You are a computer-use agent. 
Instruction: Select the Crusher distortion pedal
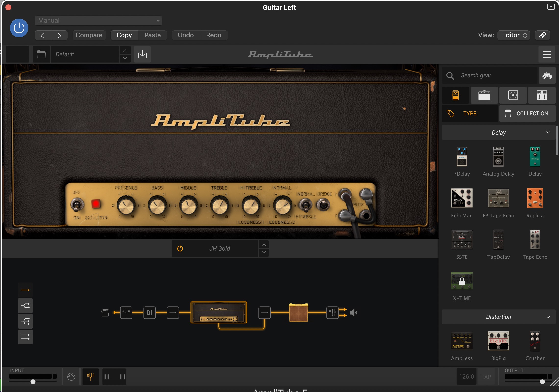point(535,341)
